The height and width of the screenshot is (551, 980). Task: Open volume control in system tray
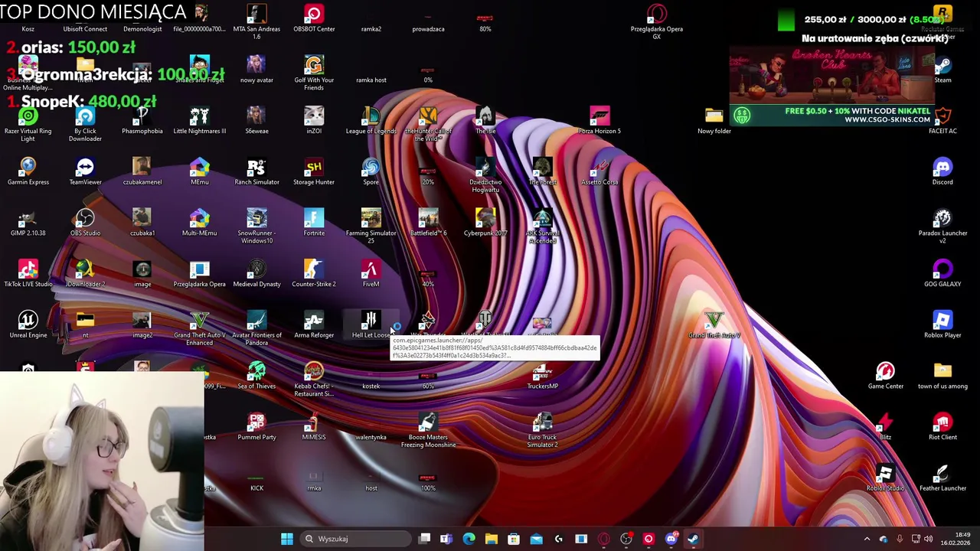tap(928, 539)
